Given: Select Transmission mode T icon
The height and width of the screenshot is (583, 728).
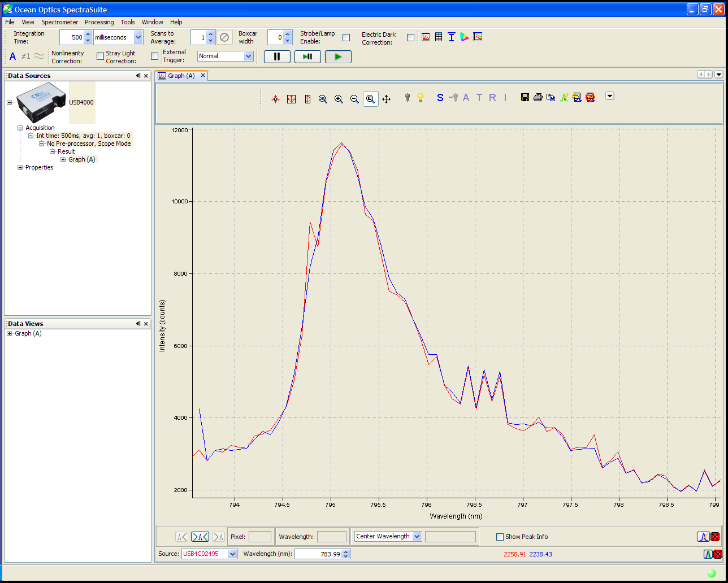Looking at the screenshot, I should pos(479,97).
